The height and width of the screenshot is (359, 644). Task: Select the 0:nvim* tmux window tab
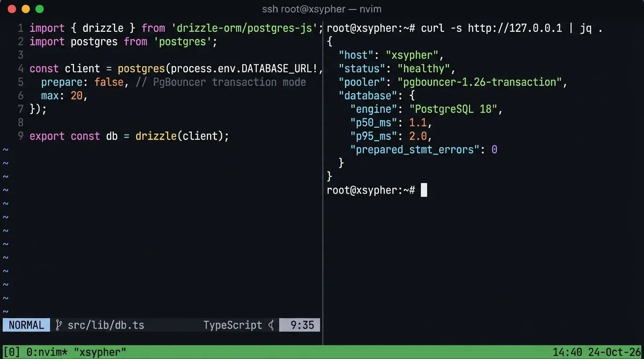pos(46,352)
